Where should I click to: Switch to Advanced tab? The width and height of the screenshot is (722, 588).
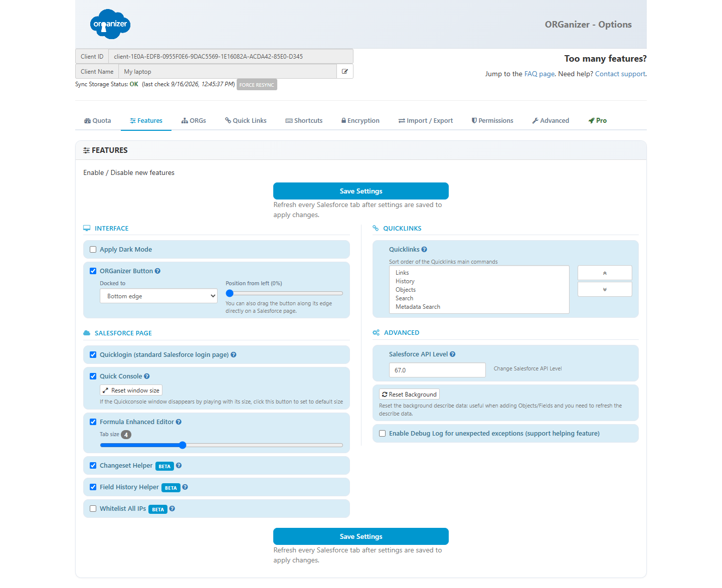[x=551, y=121]
